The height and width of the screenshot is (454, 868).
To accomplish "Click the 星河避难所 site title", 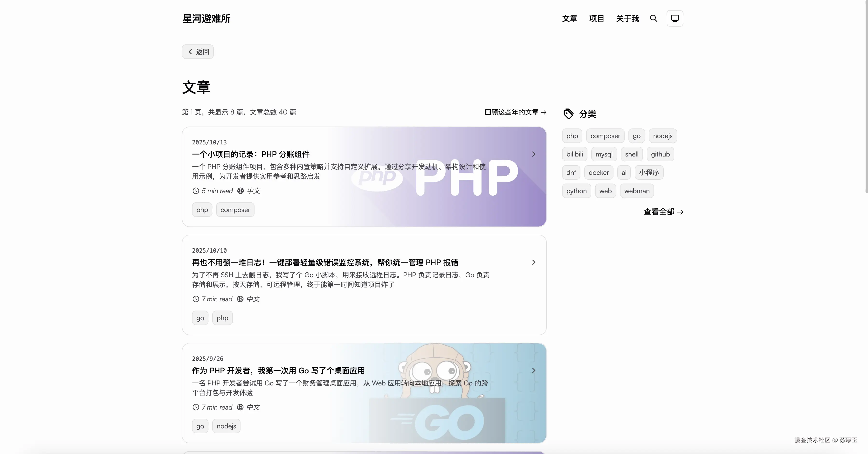I will [x=206, y=19].
